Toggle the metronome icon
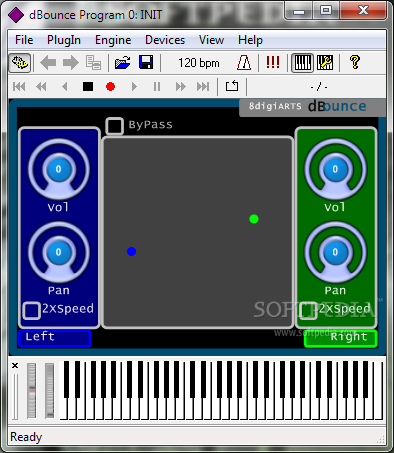 [x=244, y=63]
